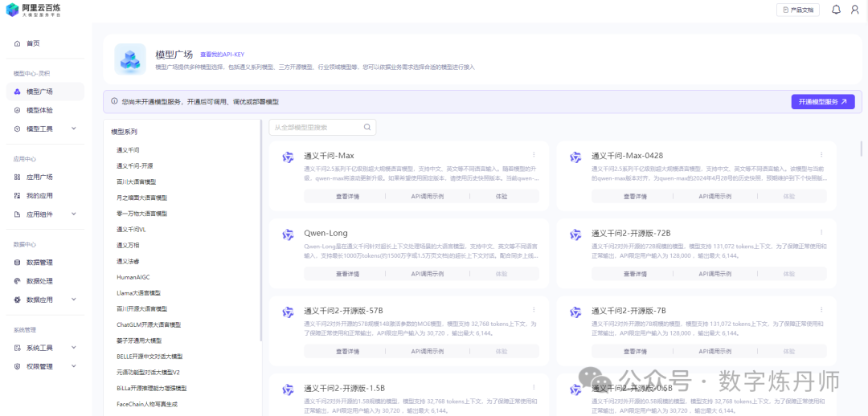
Task: Select Llama大语言模型 in the series list
Action: pyautogui.click(x=138, y=292)
